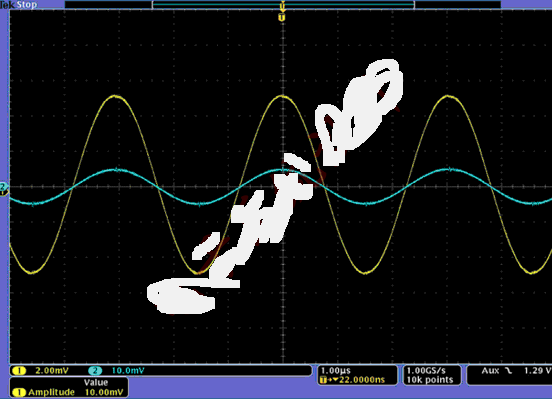
Task: Click the Stop acquisition status indicator
Action: coord(27,5)
